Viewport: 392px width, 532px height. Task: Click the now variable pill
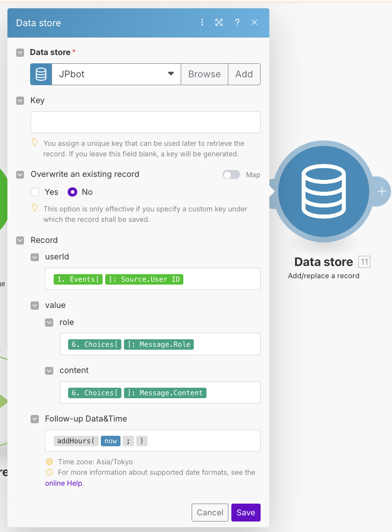(x=110, y=441)
